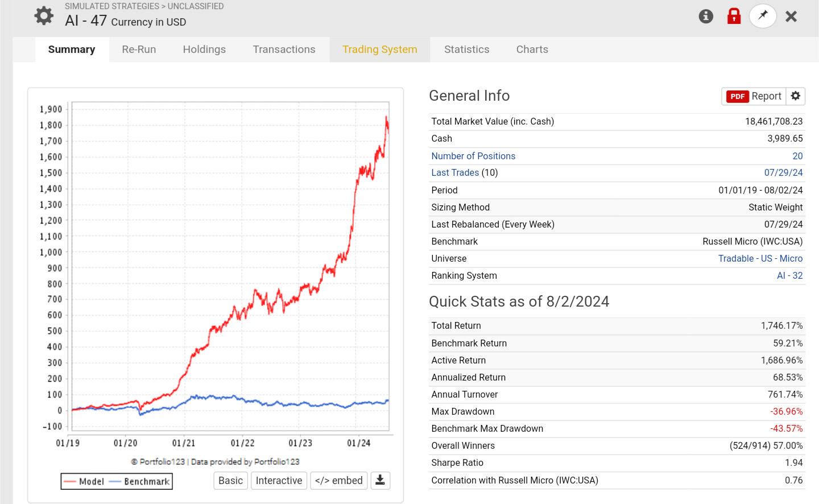
Task: Generate the PDF Report
Action: [754, 96]
